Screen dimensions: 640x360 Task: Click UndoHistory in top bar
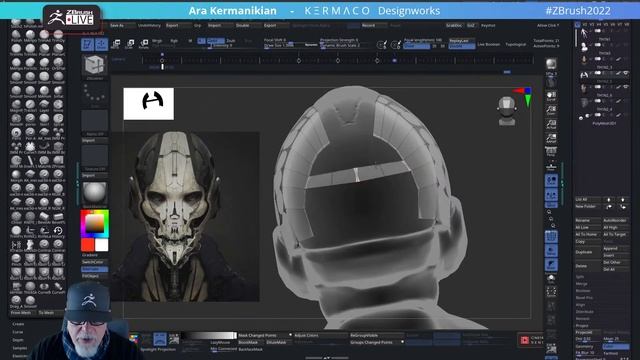point(149,25)
